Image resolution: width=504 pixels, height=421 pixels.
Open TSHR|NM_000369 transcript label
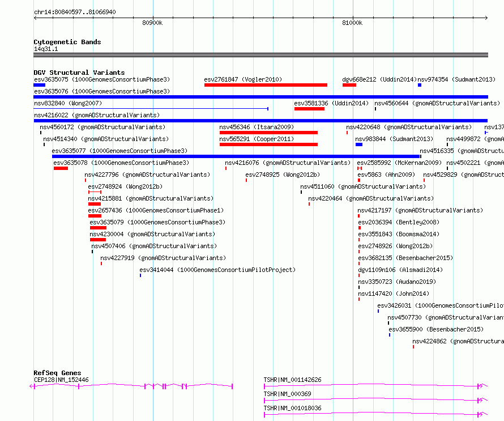click(287, 394)
